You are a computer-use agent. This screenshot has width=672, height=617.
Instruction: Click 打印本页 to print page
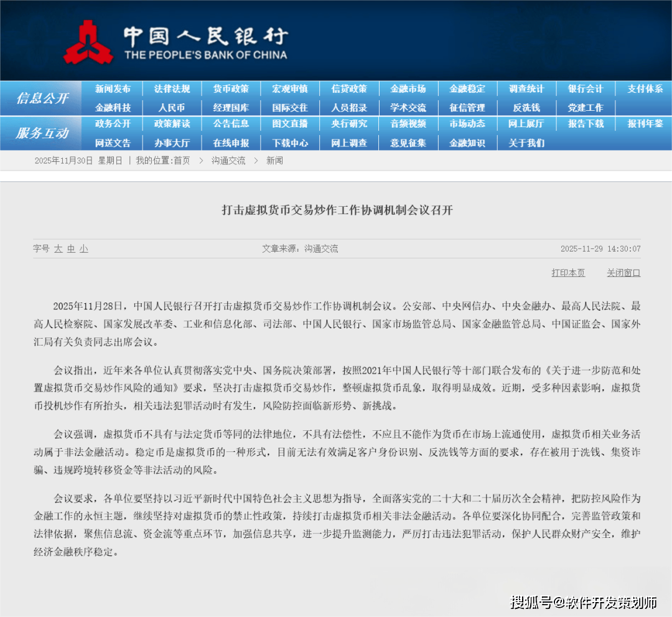tap(568, 273)
